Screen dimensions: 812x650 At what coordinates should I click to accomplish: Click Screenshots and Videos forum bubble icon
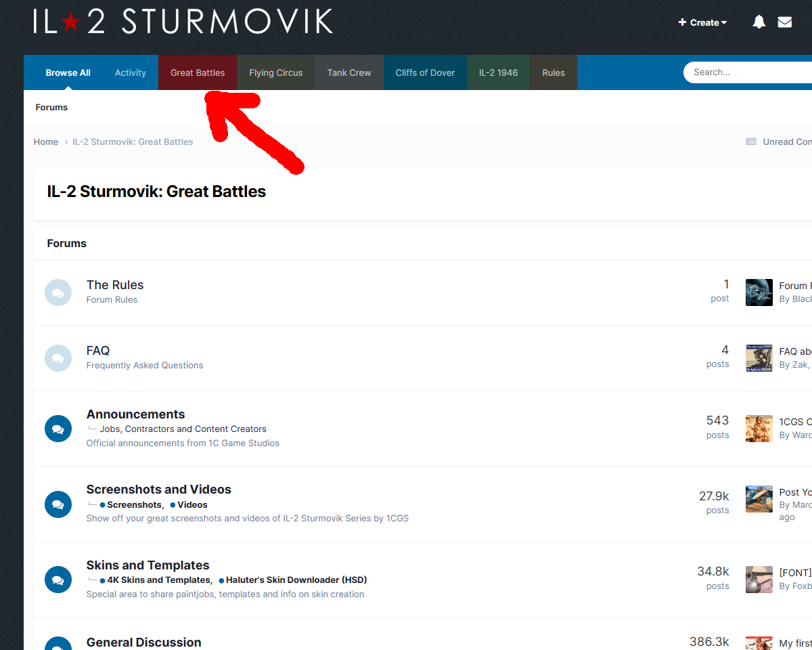58,504
